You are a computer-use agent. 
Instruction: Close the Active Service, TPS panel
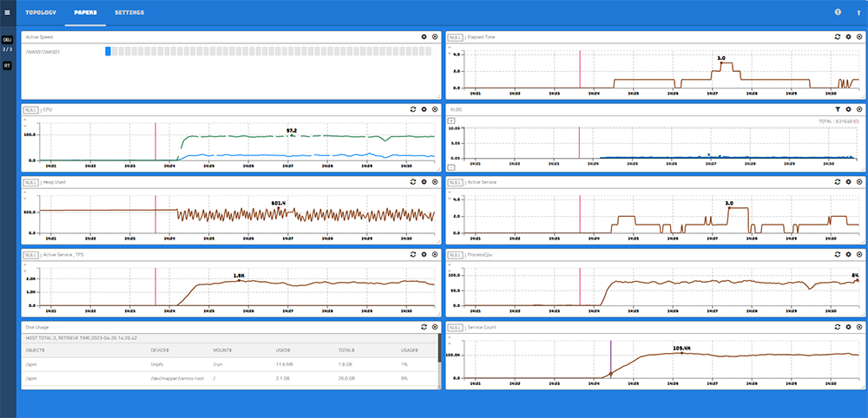(x=435, y=254)
